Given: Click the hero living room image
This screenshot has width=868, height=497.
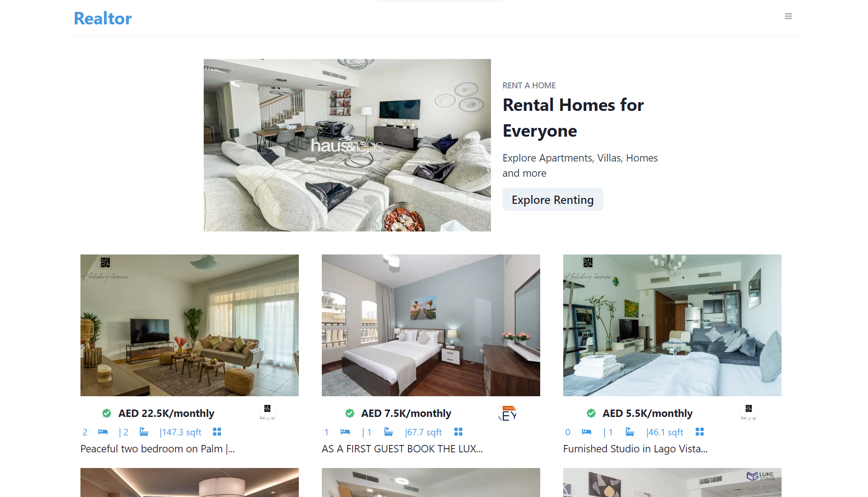Looking at the screenshot, I should tap(347, 145).
